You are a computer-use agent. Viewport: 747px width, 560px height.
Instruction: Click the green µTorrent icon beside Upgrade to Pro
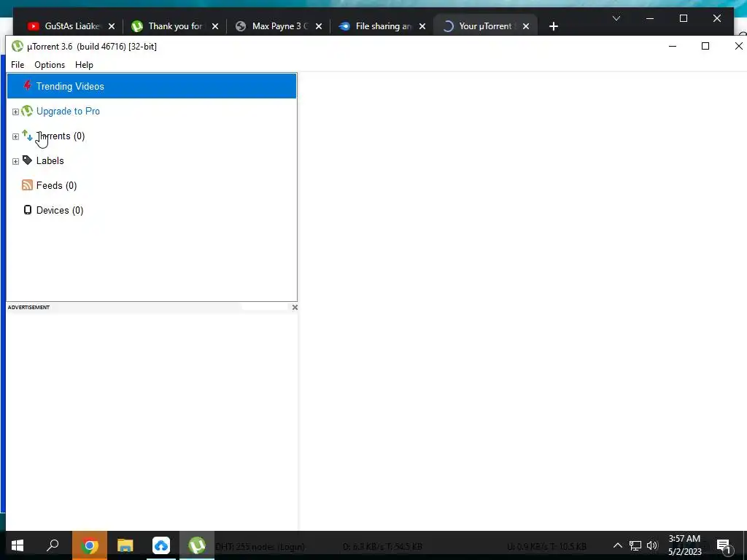point(27,111)
